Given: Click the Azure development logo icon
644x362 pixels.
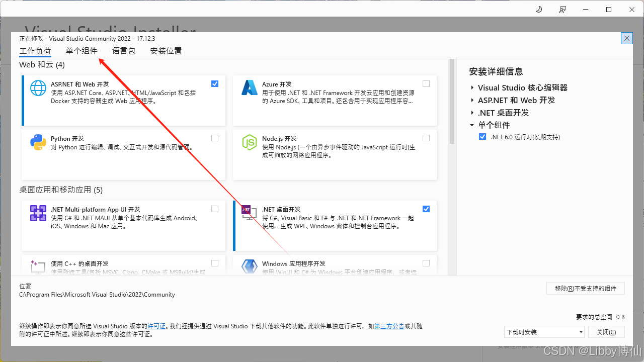Looking at the screenshot, I should tap(250, 88).
